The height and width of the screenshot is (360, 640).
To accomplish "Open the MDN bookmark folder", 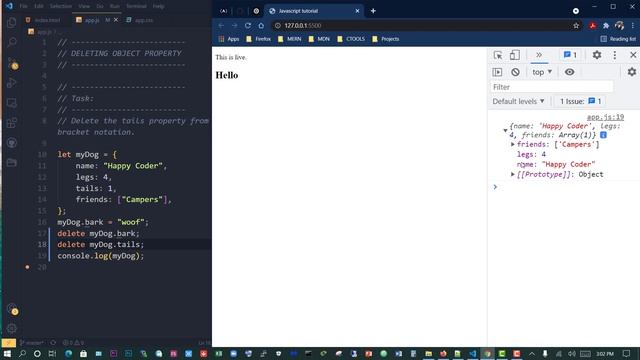I will (x=319, y=39).
